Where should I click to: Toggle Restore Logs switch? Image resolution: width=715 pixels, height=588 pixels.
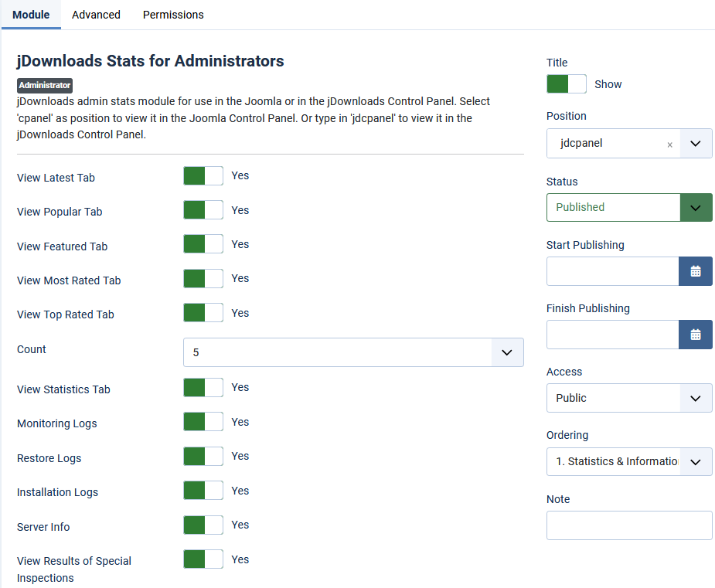tap(203, 457)
